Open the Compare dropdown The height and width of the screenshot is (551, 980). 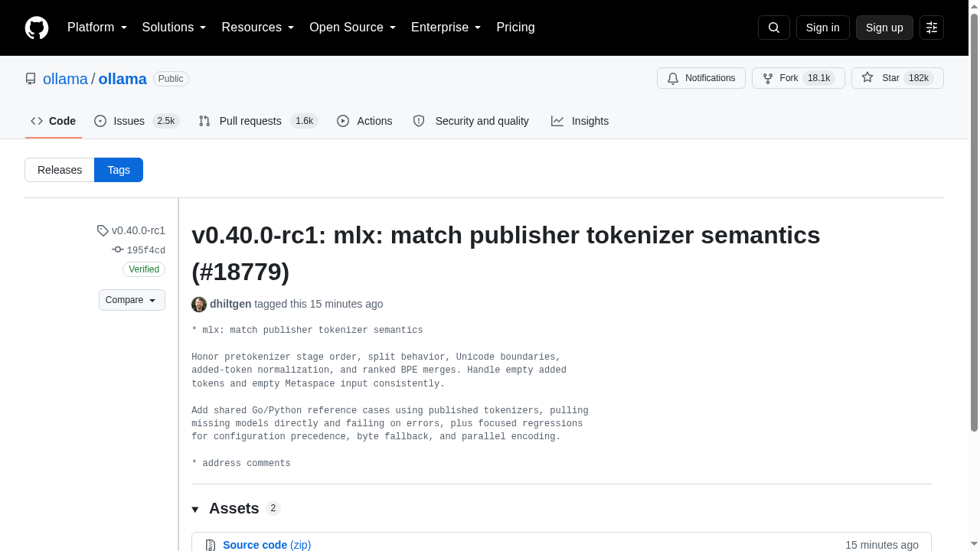pyautogui.click(x=132, y=300)
